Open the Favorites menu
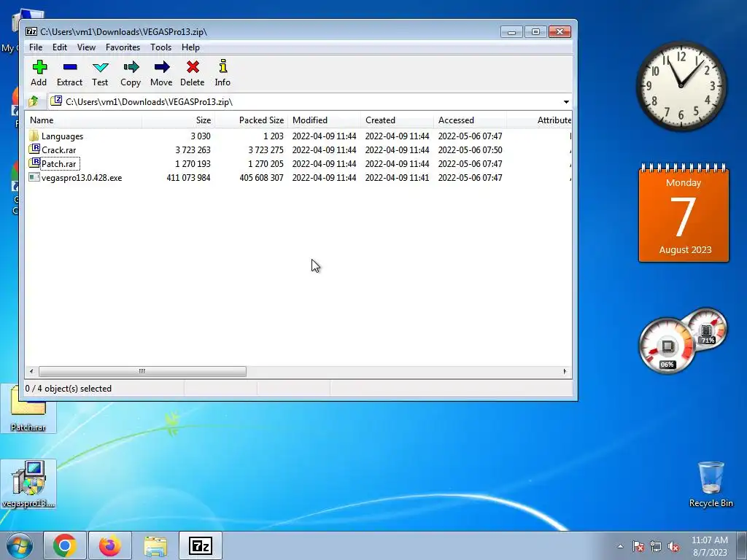This screenshot has width=747, height=560. pos(123,47)
